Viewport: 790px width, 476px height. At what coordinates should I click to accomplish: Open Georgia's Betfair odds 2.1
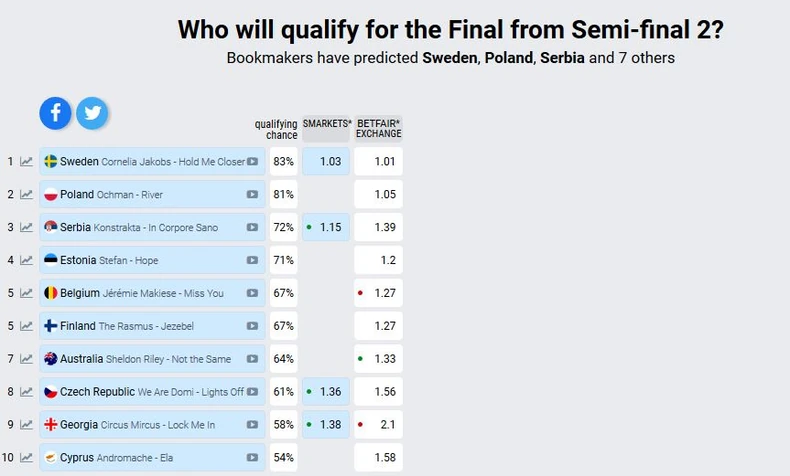pos(379,425)
